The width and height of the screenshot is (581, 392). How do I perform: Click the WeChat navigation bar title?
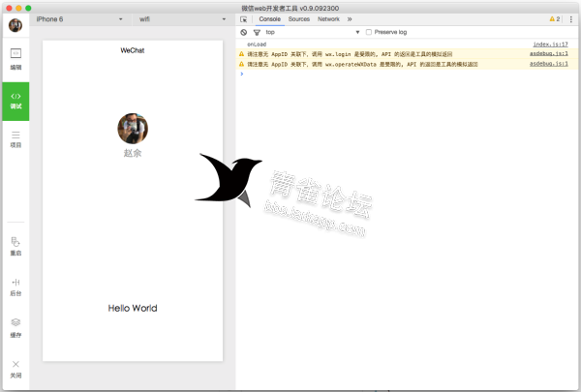pyautogui.click(x=133, y=50)
